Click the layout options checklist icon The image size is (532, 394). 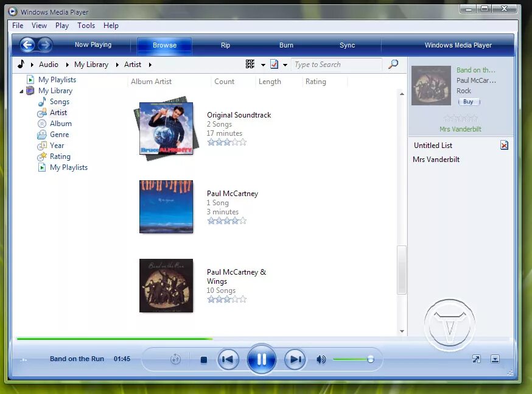[274, 64]
